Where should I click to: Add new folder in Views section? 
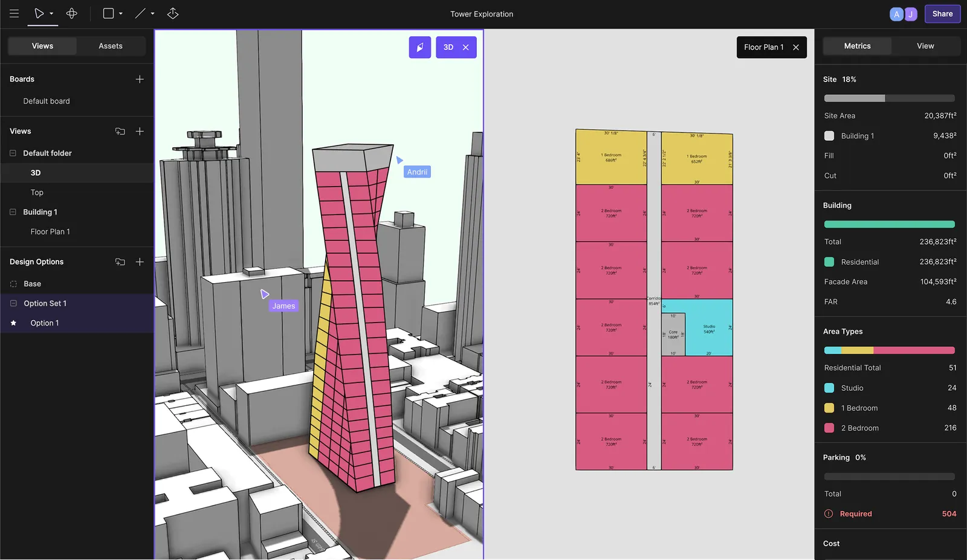120,131
